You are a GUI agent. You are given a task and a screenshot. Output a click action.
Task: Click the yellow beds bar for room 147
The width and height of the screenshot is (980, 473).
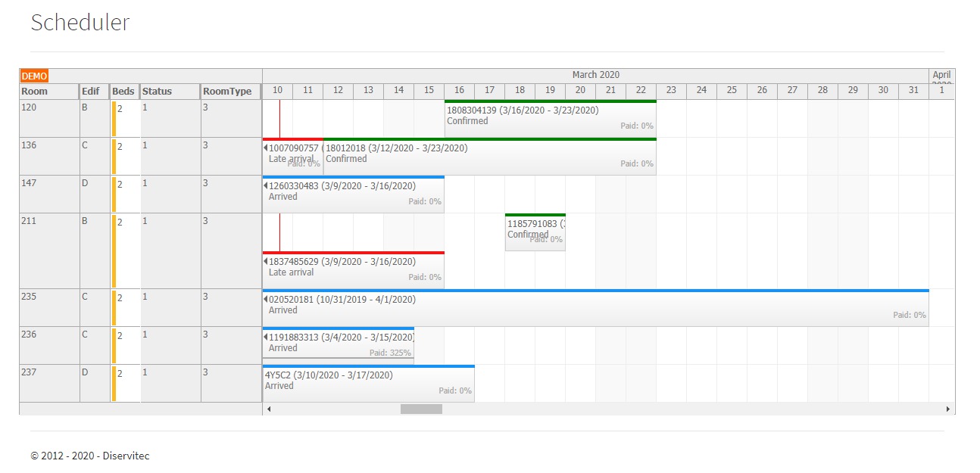[x=114, y=194]
